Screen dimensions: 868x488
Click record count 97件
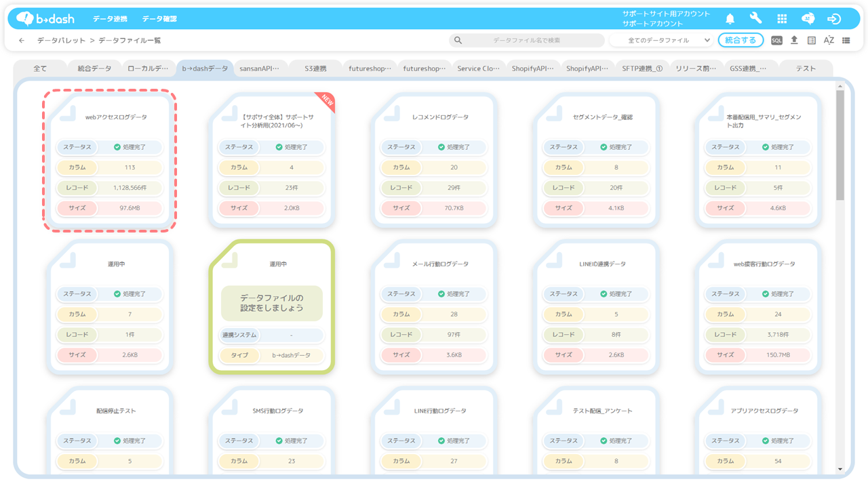[454, 334]
